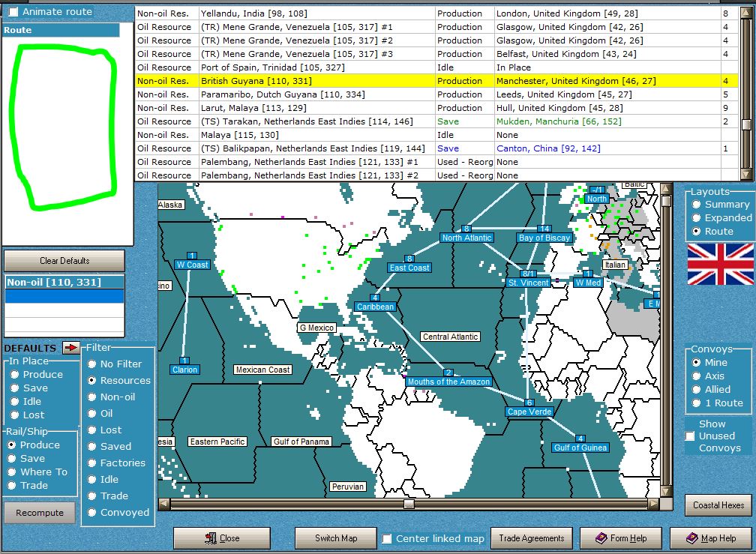Click the Close button
The image size is (756, 554).
(x=222, y=538)
